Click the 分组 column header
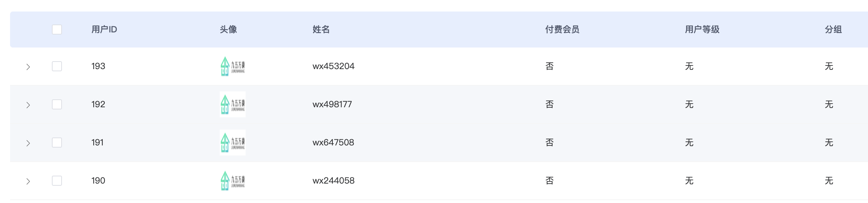Screen dimensions: 868x203 833,30
